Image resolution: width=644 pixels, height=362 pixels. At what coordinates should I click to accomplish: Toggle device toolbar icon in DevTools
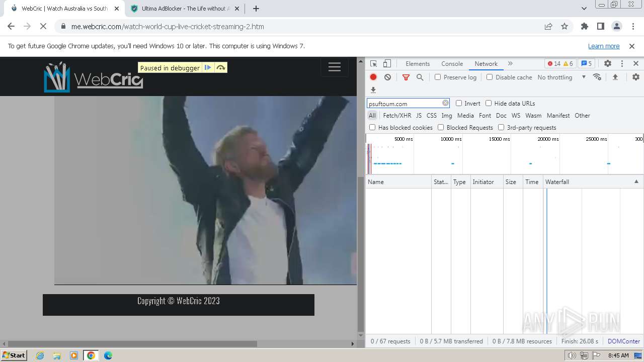click(x=387, y=64)
